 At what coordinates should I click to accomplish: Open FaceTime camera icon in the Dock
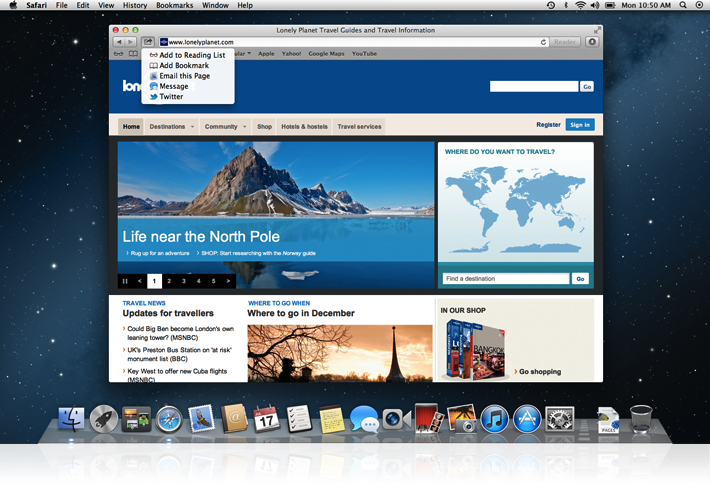point(397,419)
